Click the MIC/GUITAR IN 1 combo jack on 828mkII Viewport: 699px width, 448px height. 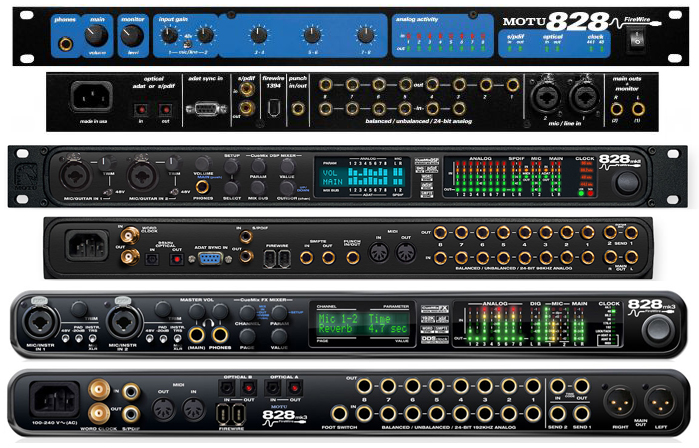tap(74, 176)
